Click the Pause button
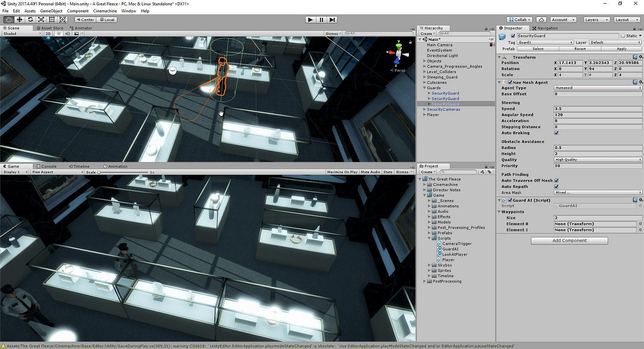The height and width of the screenshot is (349, 644). tap(322, 19)
